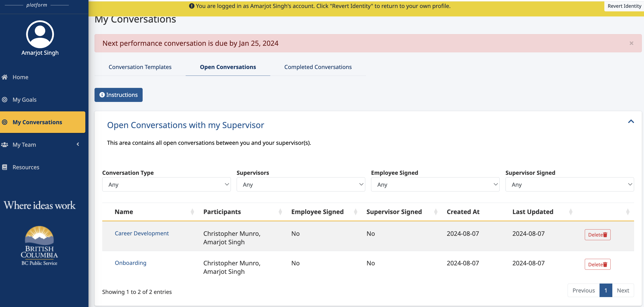Click Onboarding row's Last Updated date

click(528, 263)
